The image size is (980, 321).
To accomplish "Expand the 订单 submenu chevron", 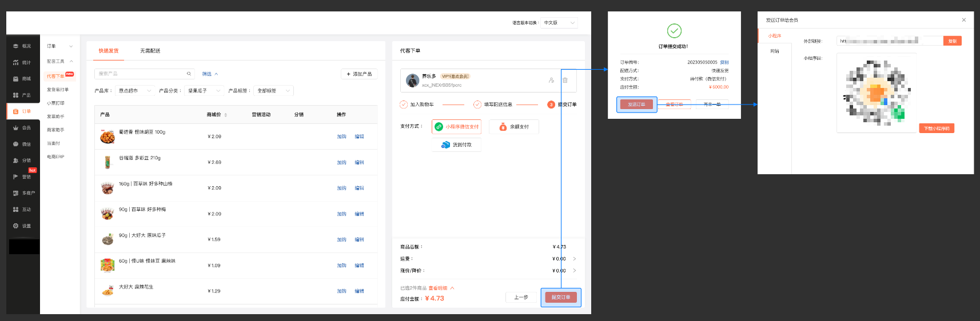I will click(71, 46).
